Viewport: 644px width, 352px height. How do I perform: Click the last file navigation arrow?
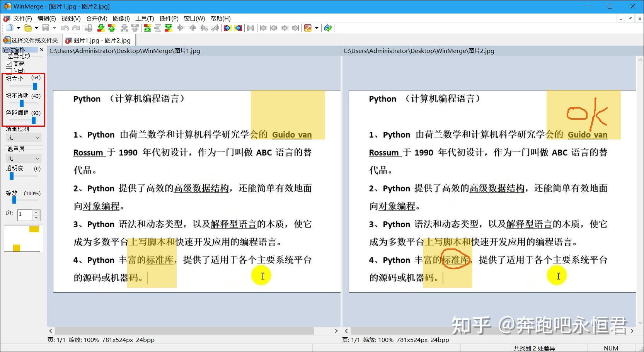295,28
